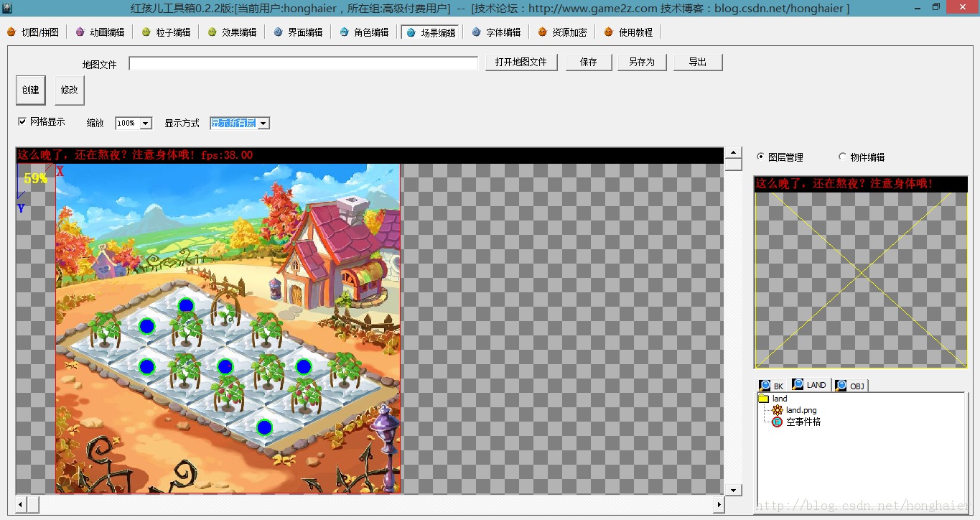Switch to the OBJ layer tab
The image size is (980, 520).
pos(851,386)
